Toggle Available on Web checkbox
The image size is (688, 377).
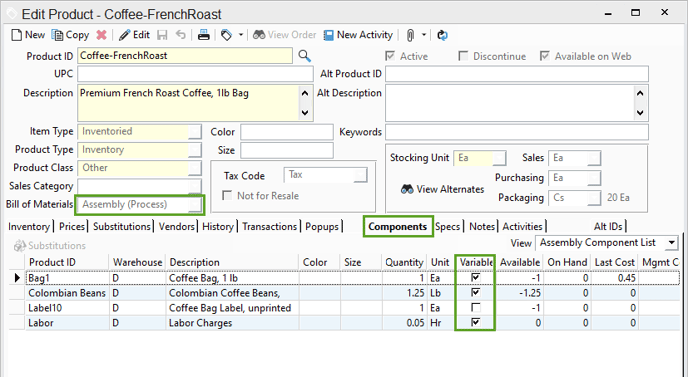point(545,56)
